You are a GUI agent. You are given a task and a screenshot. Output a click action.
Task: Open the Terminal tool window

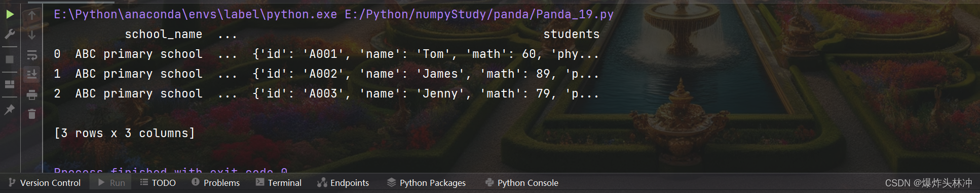[x=279, y=183]
